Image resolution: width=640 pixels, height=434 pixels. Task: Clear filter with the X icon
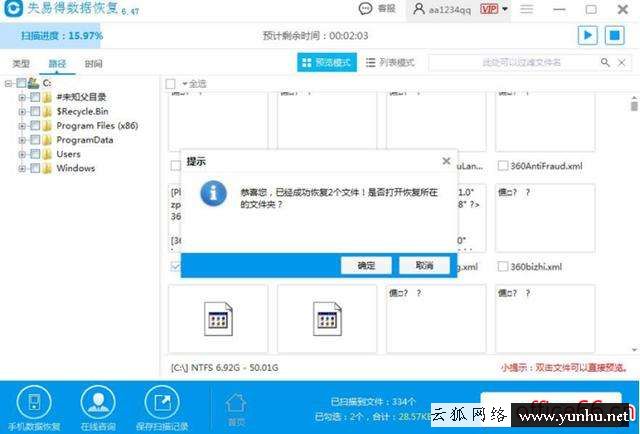621,62
